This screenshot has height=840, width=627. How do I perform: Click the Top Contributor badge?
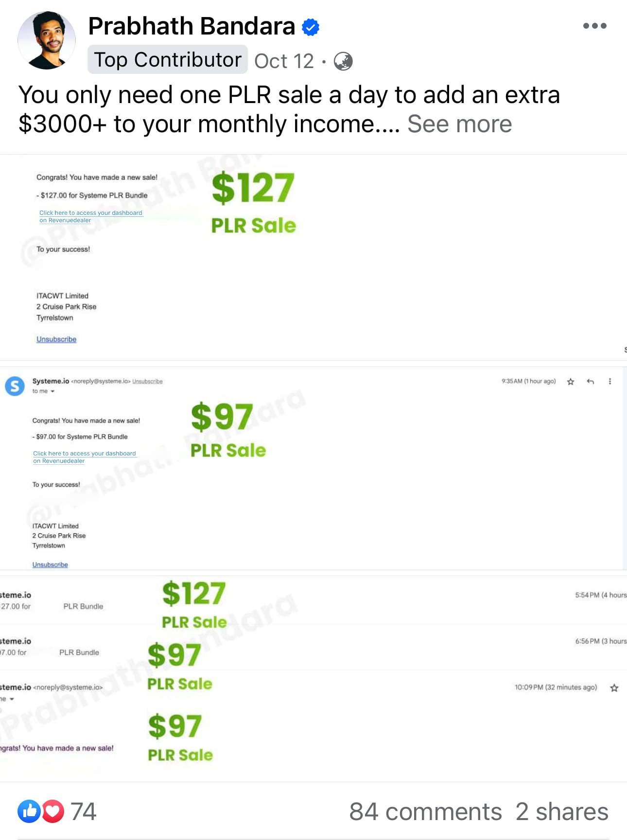pos(168,60)
